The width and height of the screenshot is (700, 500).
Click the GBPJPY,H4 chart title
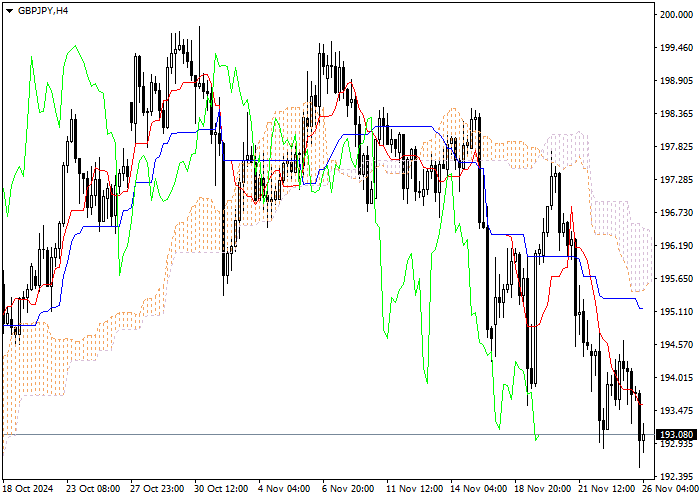43,10
